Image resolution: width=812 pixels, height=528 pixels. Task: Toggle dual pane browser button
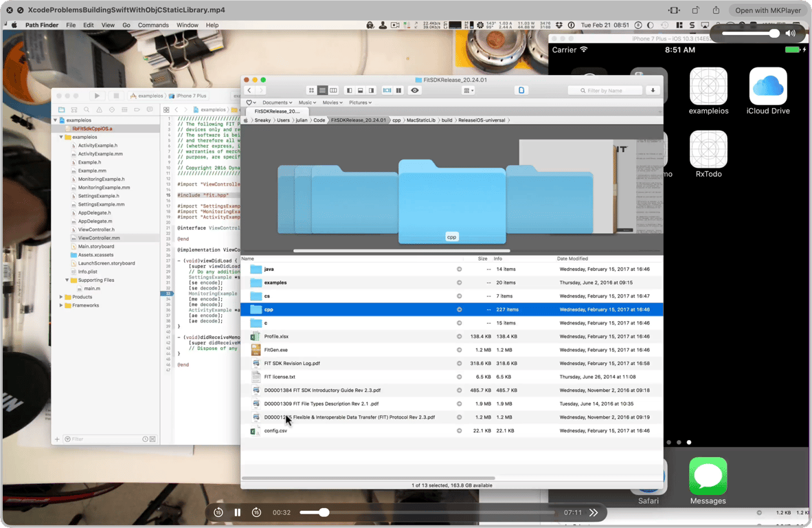point(398,90)
